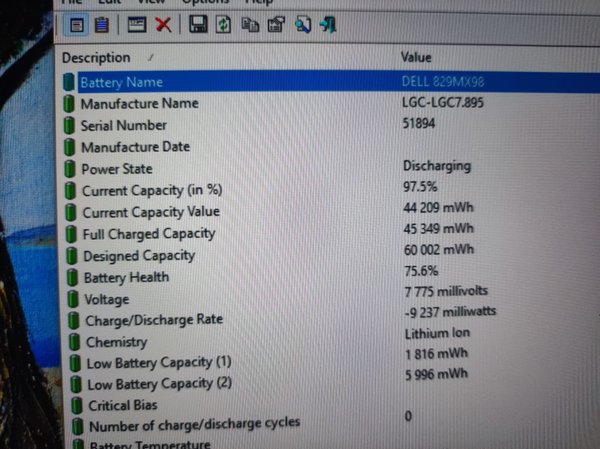Refresh battery data with the green arrows icon
600x449 pixels.
224,23
